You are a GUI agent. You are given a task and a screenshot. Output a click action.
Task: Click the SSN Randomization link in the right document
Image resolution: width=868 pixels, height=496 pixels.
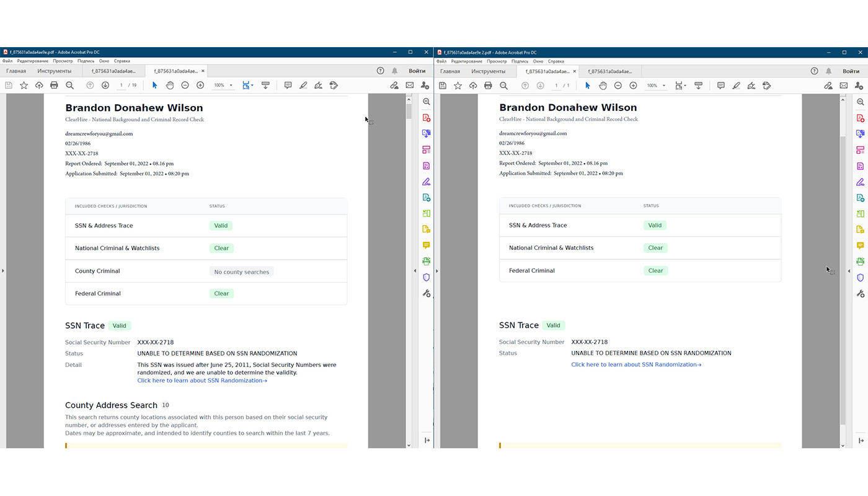pos(636,365)
